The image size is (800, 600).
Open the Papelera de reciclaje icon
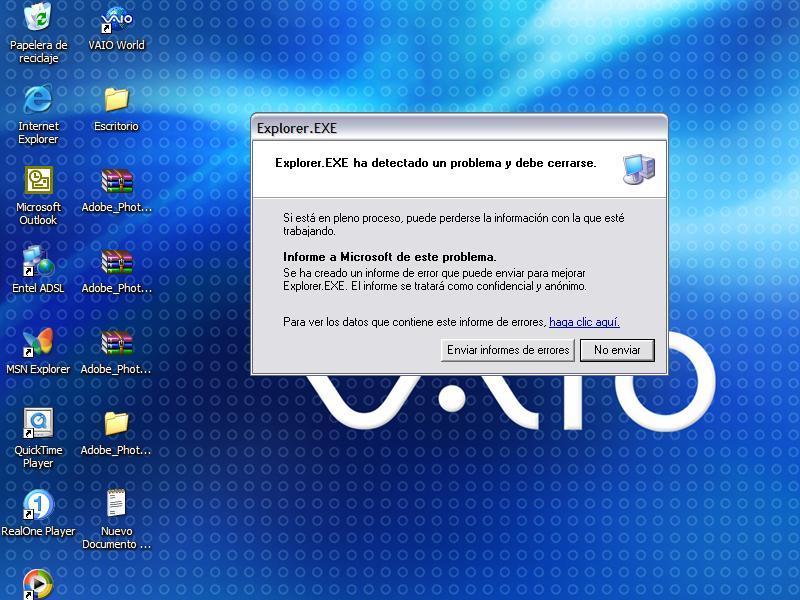[x=38, y=19]
